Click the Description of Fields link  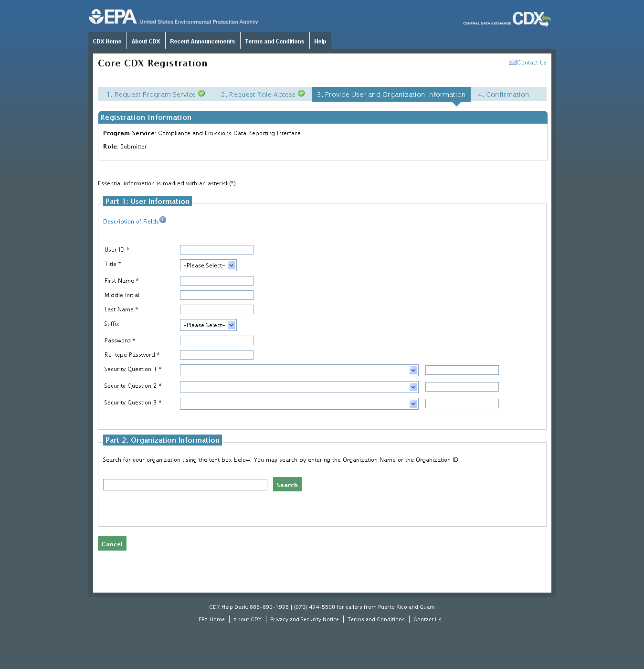(x=131, y=221)
